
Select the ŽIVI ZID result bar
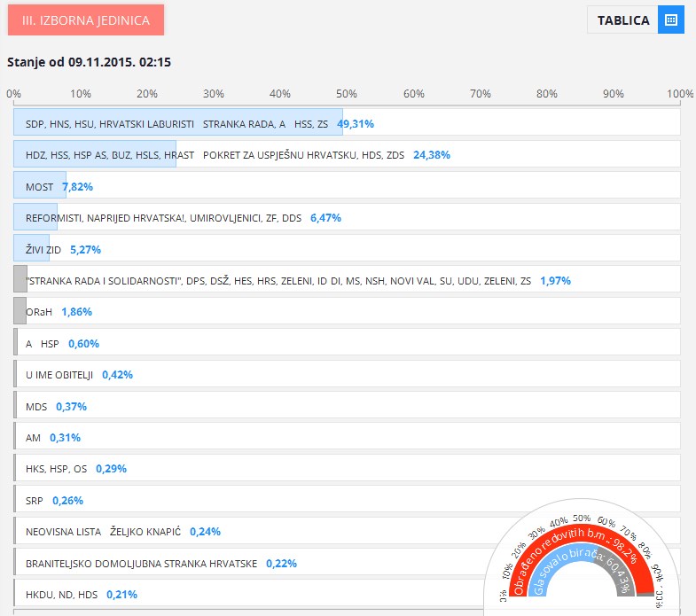pos(32,249)
